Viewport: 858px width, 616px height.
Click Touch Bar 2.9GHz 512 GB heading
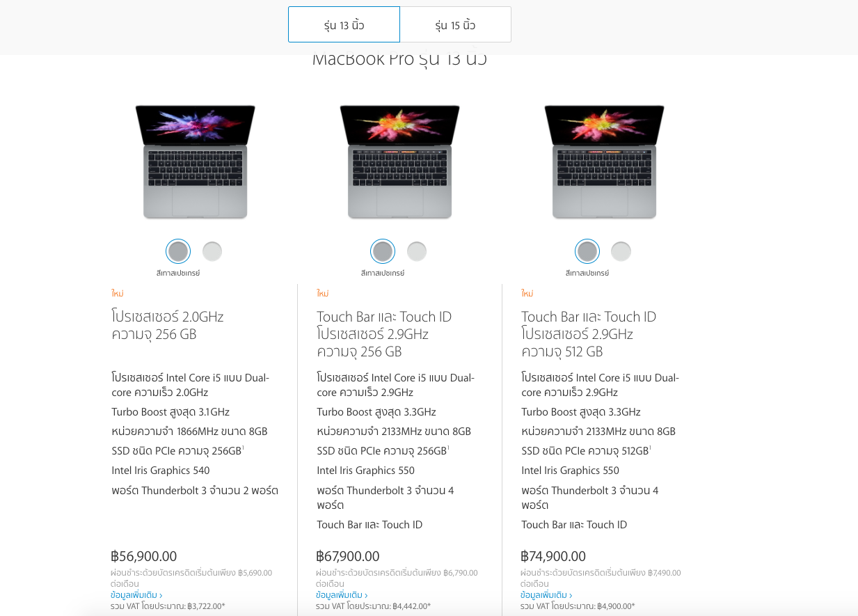589,334
